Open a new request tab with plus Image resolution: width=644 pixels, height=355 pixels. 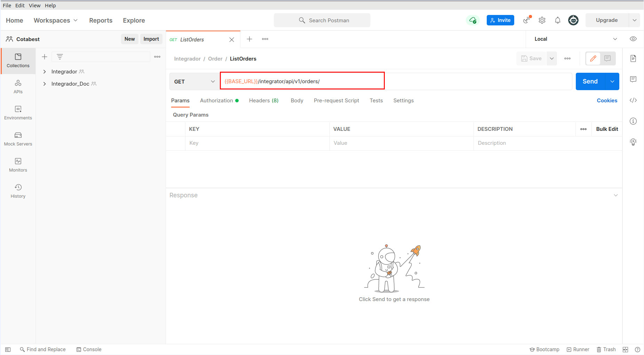point(249,39)
